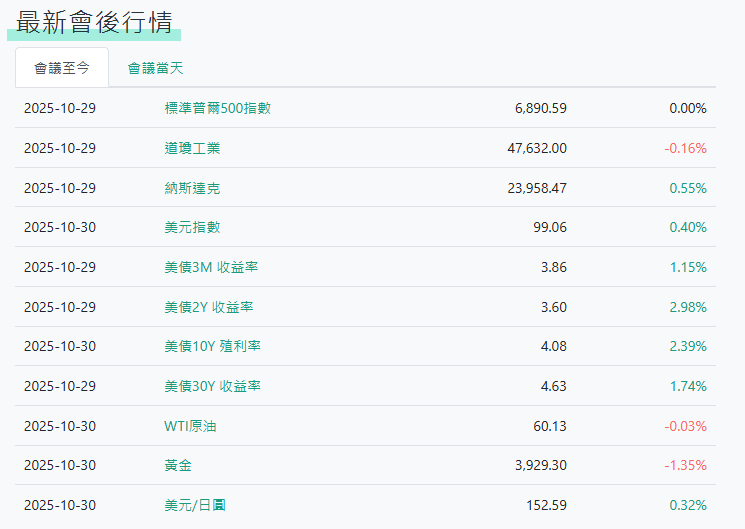This screenshot has width=745, height=529.
Task: Click the date in the 標準普爾500指數 row
Action: pos(60,108)
